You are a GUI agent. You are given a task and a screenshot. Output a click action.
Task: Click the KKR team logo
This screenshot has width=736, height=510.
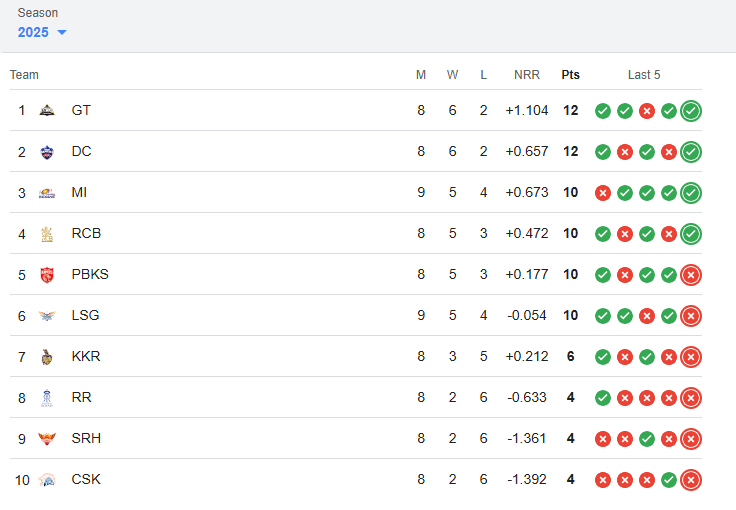click(47, 357)
